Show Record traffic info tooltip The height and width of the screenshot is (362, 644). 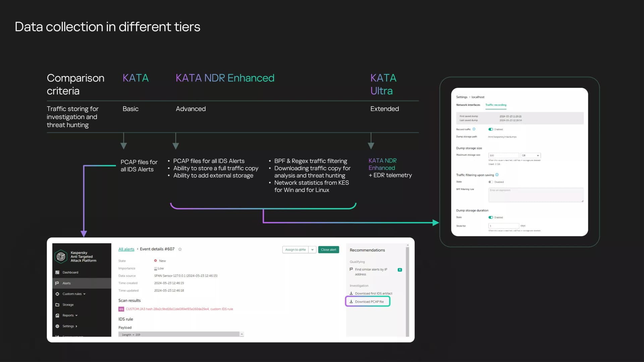coord(474,129)
